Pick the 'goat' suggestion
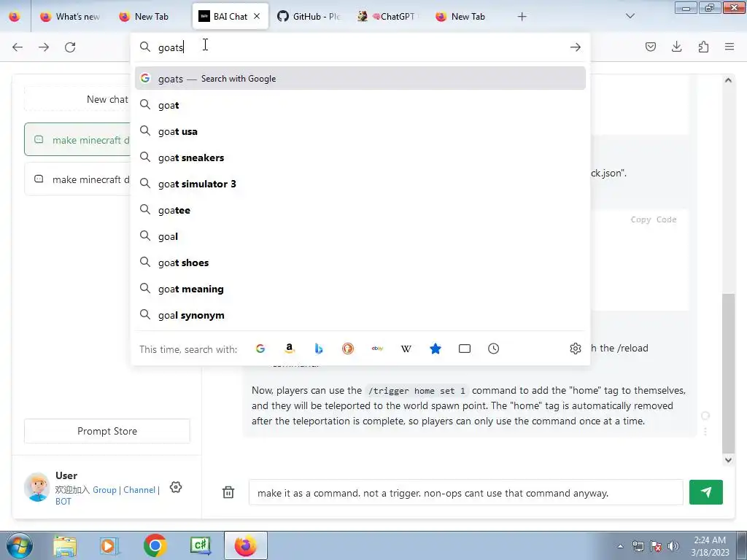 pos(360,105)
